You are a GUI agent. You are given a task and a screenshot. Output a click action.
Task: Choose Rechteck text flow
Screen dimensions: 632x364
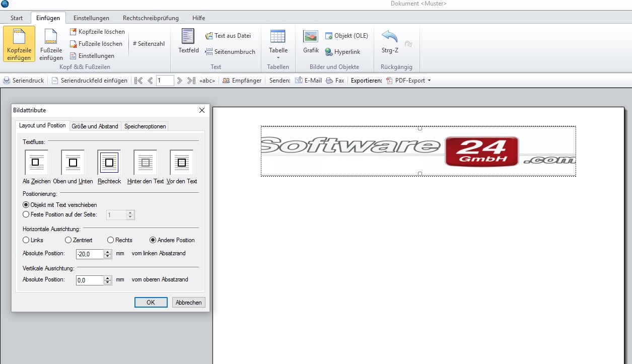coord(109,162)
